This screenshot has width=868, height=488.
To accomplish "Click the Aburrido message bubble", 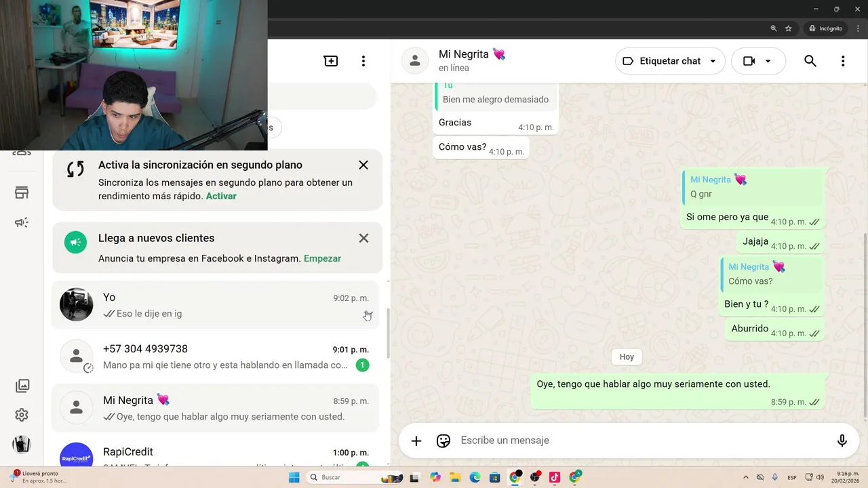I will click(x=775, y=329).
